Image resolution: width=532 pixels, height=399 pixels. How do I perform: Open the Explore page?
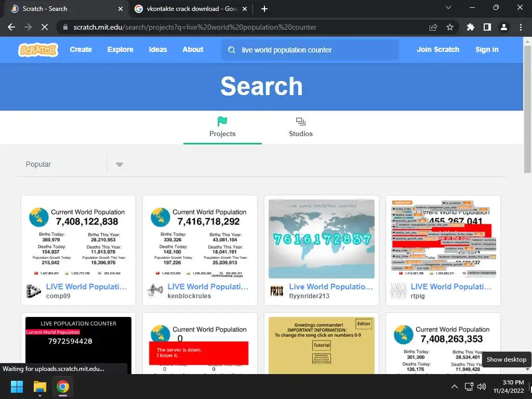121,49
